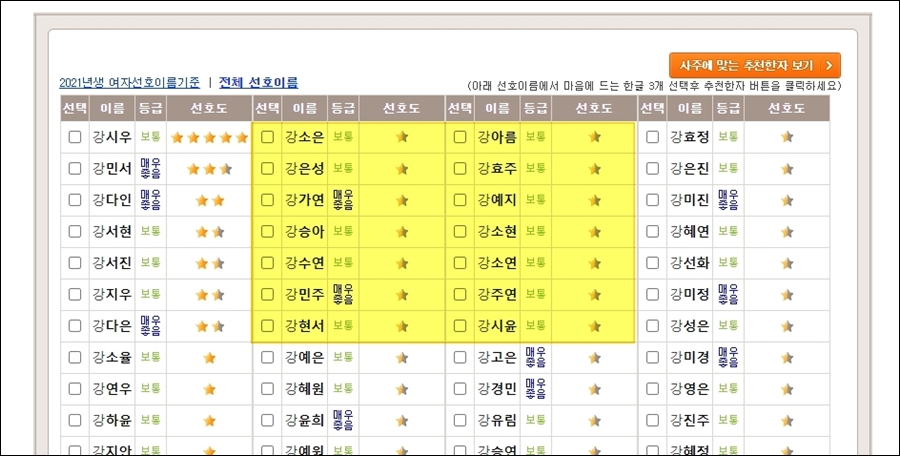Tick the box for 강소율

(75, 358)
